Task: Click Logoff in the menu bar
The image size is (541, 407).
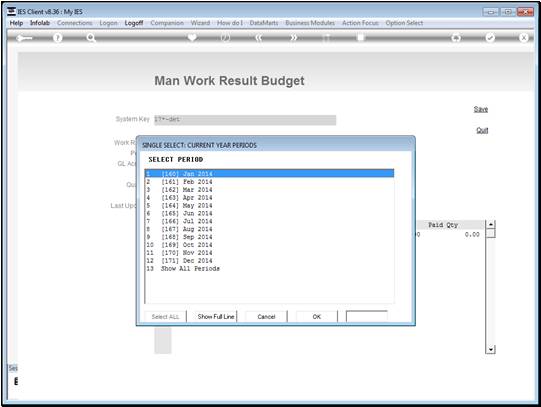Action: click(x=134, y=23)
